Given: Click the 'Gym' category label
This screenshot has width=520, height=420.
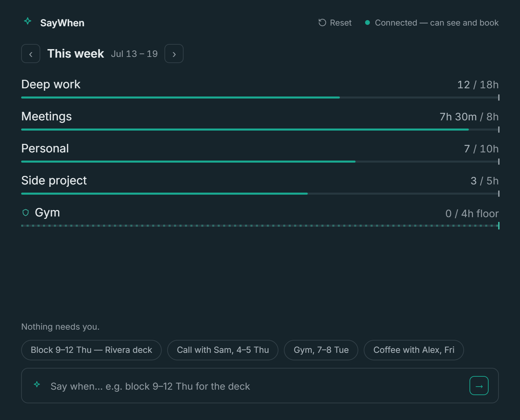Looking at the screenshot, I should click(47, 213).
